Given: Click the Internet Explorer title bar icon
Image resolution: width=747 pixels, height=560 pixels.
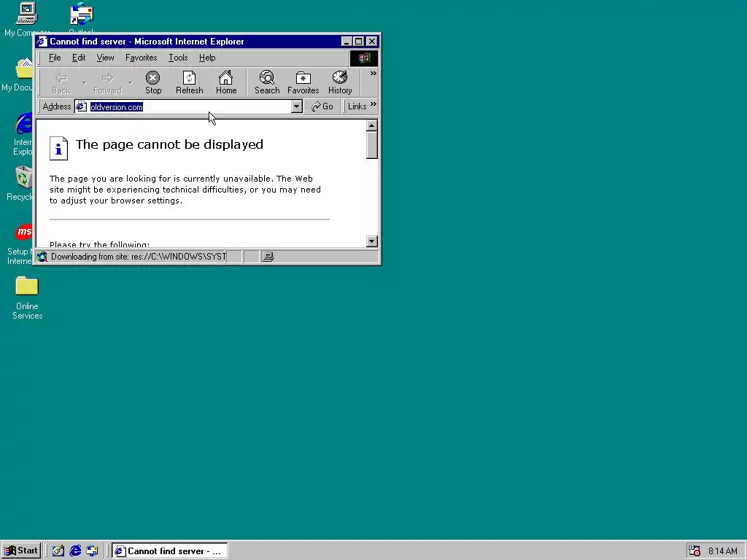Looking at the screenshot, I should pyautogui.click(x=42, y=42).
